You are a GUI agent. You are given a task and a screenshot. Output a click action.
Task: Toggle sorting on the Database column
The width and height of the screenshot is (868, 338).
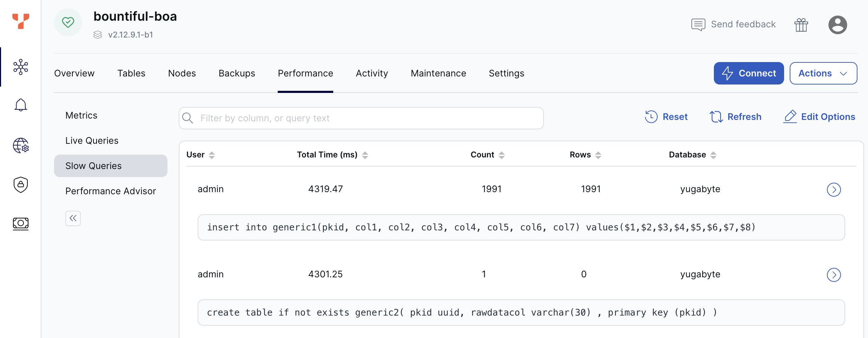pos(714,155)
